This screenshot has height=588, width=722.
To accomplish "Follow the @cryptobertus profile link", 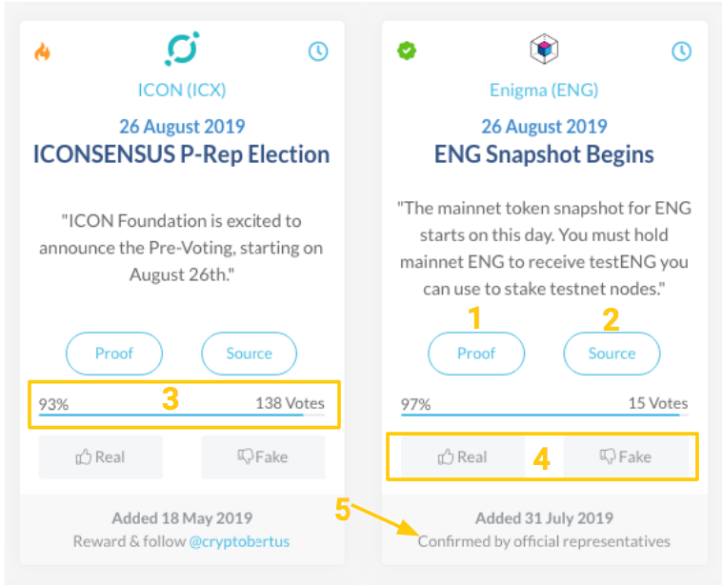I will tap(239, 541).
